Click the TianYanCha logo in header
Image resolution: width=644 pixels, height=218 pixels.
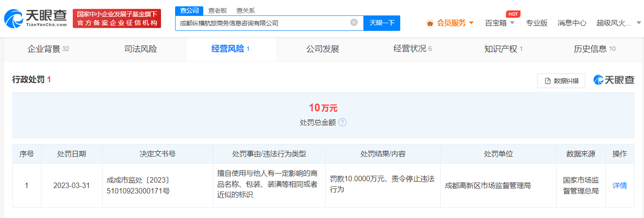35,18
